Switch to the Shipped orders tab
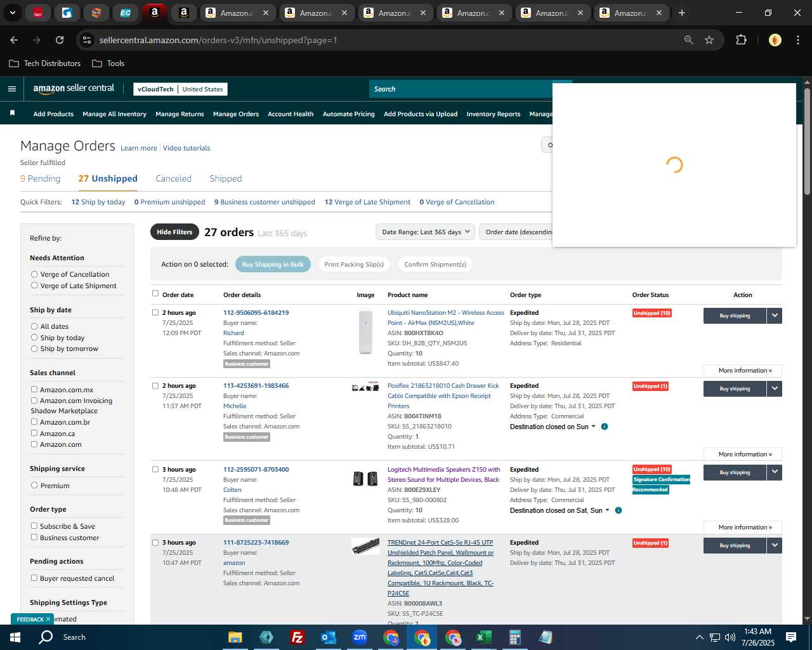The height and width of the screenshot is (650, 812). point(226,179)
